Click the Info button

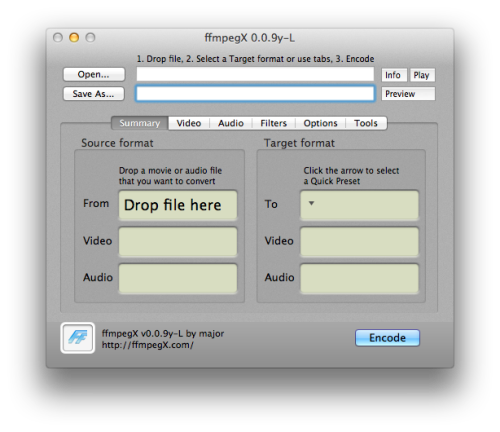[394, 75]
